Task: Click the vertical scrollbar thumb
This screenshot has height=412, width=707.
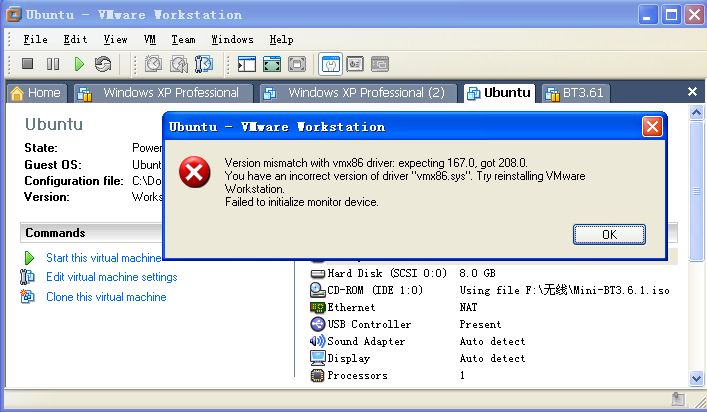Action: tap(696, 190)
